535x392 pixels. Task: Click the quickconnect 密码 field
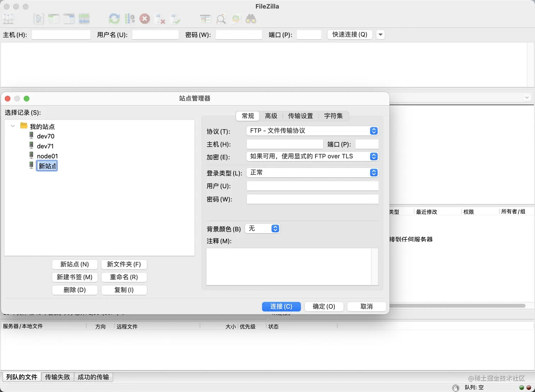tap(239, 35)
